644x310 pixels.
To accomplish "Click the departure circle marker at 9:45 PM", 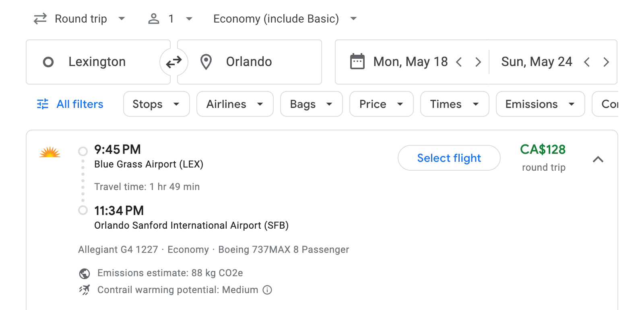I will coord(83,151).
